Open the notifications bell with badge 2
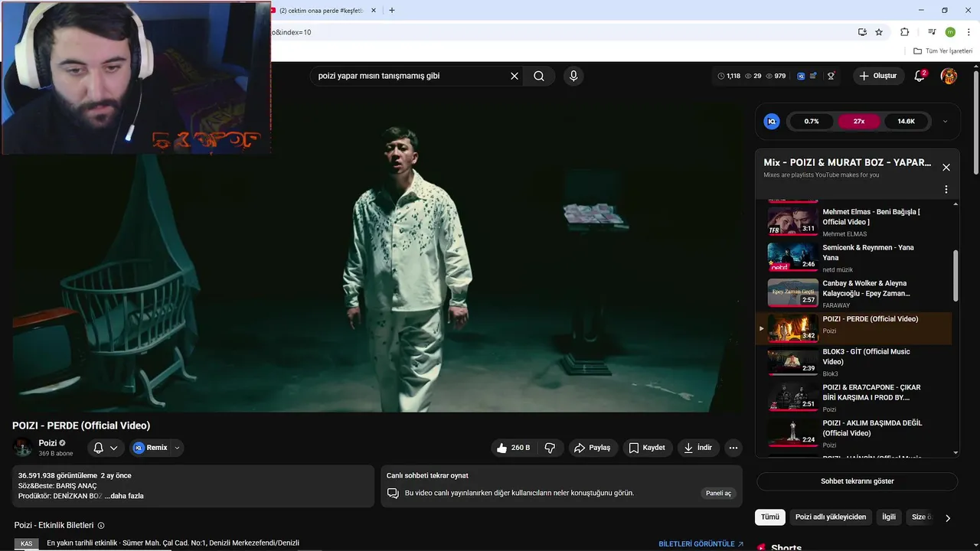The width and height of the screenshot is (980, 551). (920, 76)
